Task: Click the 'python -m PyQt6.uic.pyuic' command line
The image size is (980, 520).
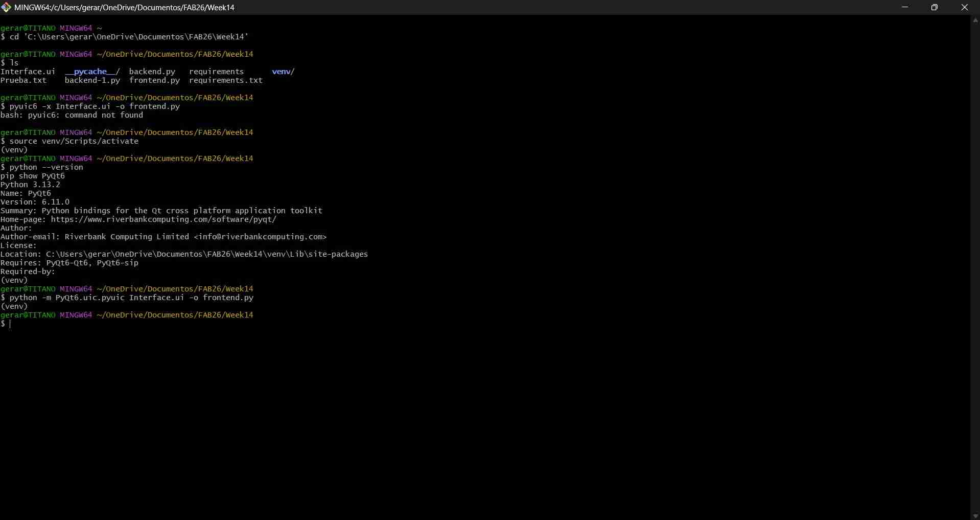Action: (x=127, y=298)
